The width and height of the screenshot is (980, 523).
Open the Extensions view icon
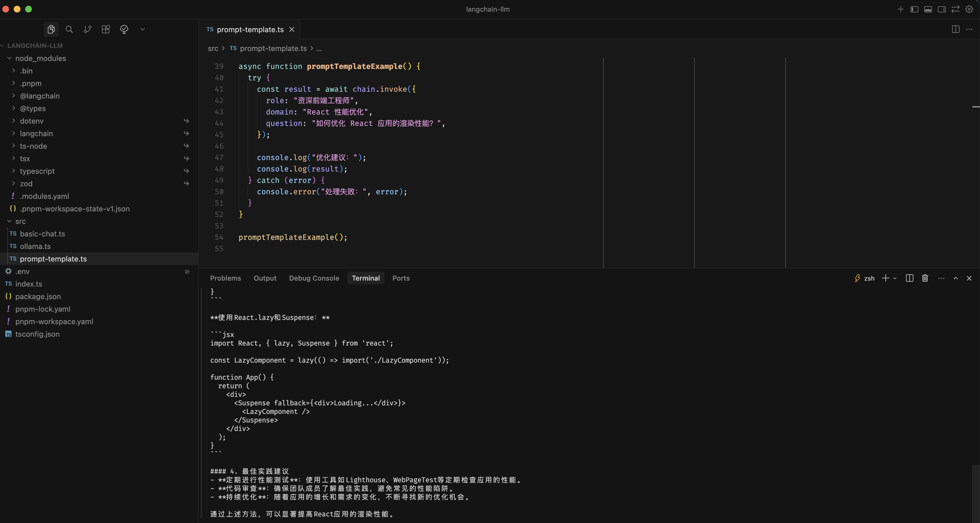106,29
